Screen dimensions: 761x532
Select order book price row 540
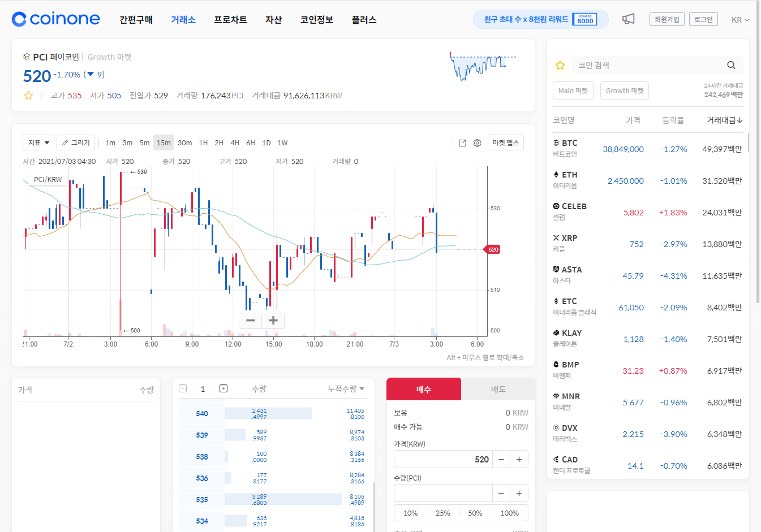coord(202,414)
